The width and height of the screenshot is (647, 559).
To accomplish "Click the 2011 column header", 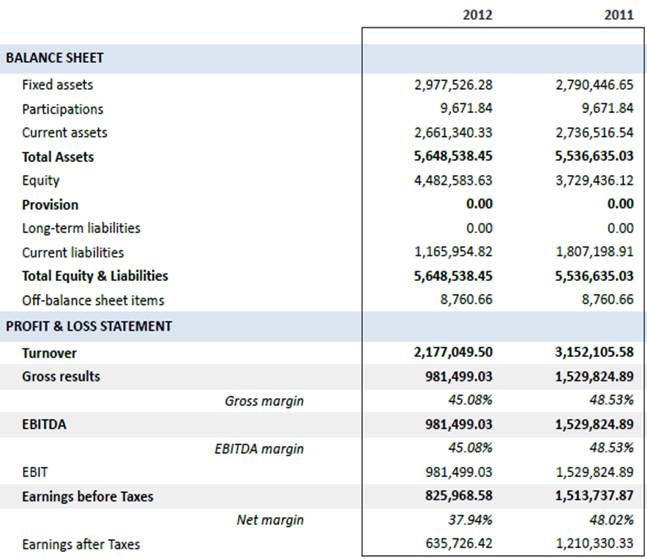I will click(618, 16).
